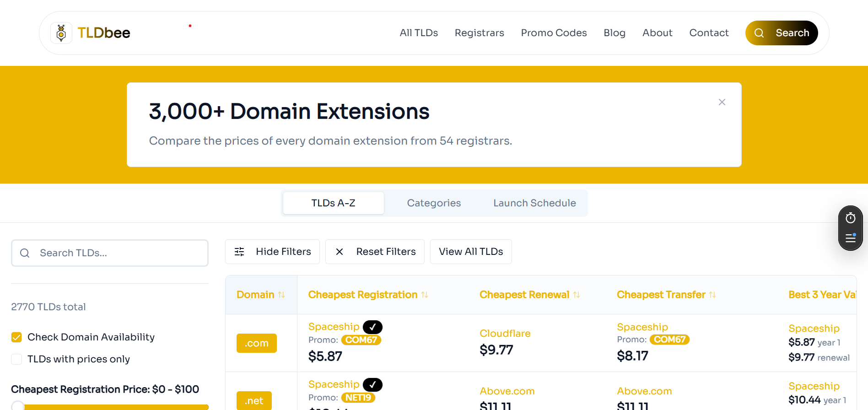868x410 pixels.
Task: Open the list menu icon in floating widget
Action: pos(850,238)
